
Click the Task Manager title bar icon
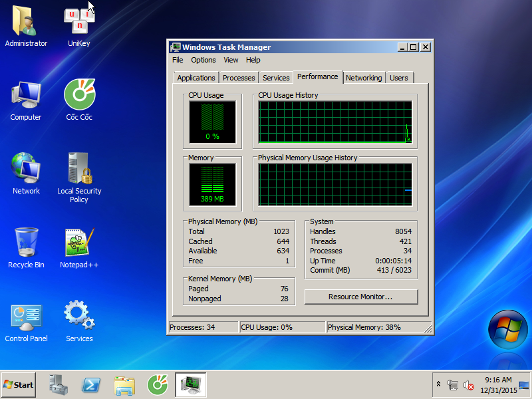pyautogui.click(x=176, y=47)
